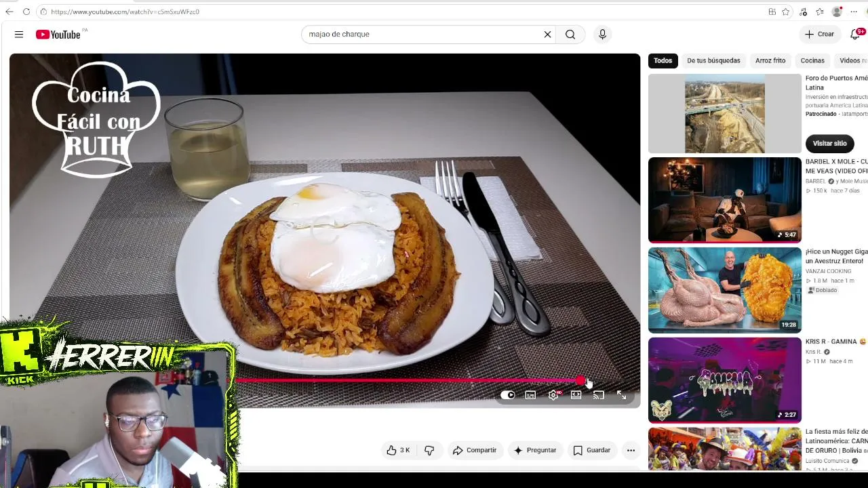Open the browser settings and more menu
Image resolution: width=868 pixels, height=488 pixels.
(x=854, y=12)
